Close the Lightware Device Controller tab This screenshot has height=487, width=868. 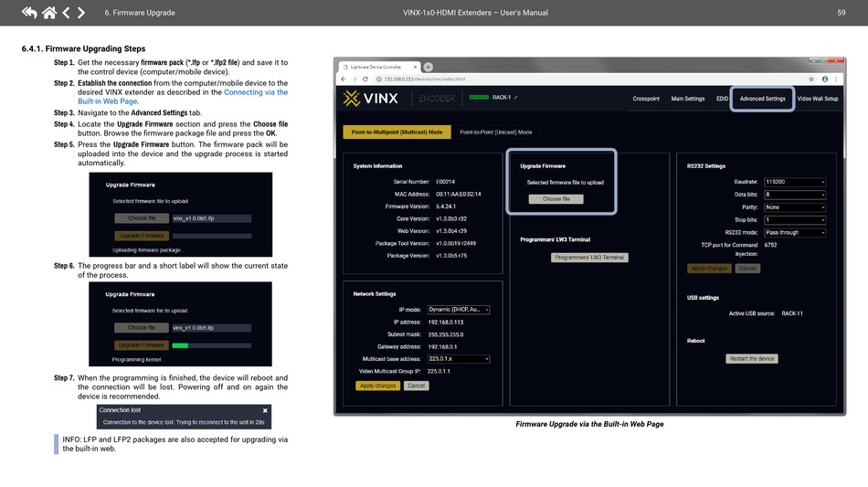[x=415, y=67]
